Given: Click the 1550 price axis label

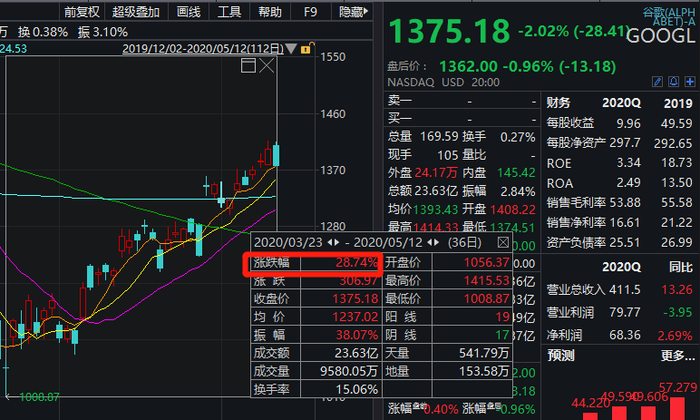Looking at the screenshot, I should 333,57.
